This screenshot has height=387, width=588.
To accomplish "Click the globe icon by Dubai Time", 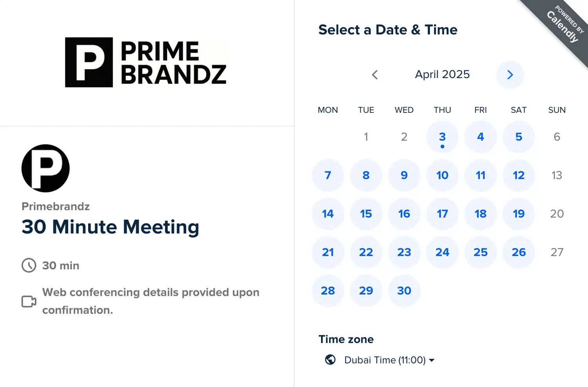I will (330, 360).
